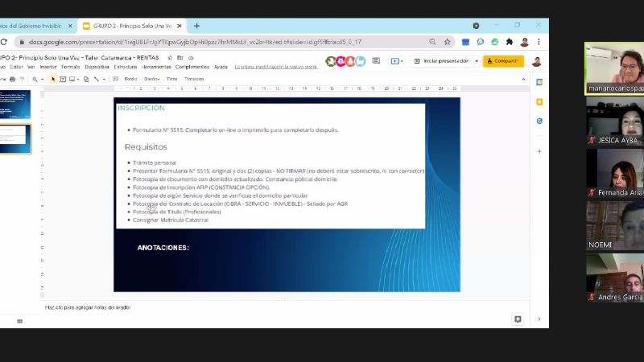Open the browser extensions puzzle icon

click(x=510, y=42)
